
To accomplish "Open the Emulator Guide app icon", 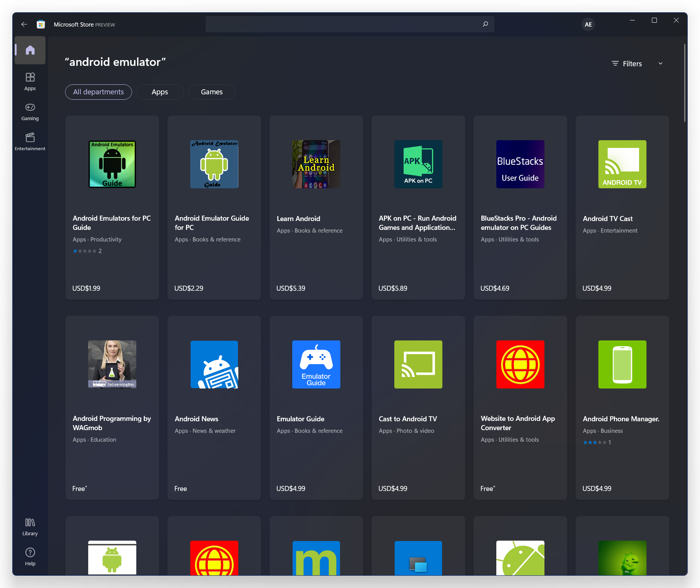I will (x=316, y=364).
